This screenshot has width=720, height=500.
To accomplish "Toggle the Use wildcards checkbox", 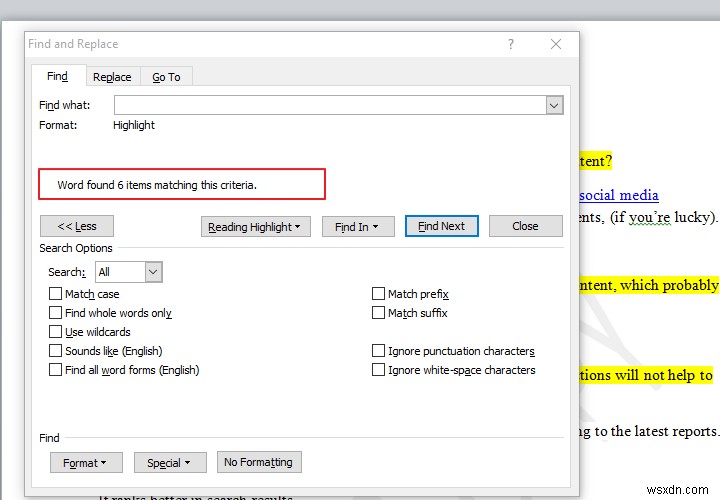I will point(55,331).
